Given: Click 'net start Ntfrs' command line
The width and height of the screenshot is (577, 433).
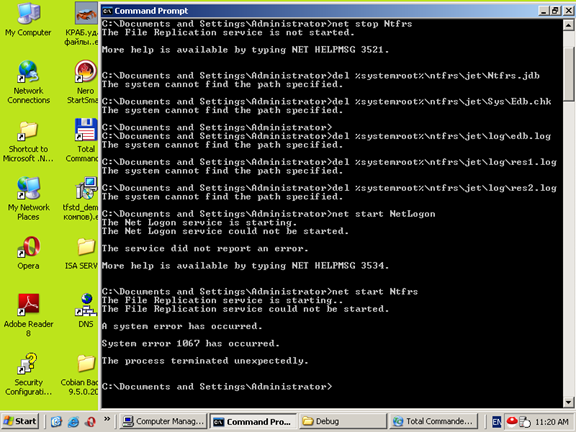Looking at the screenshot, I should pyautogui.click(x=260, y=291).
